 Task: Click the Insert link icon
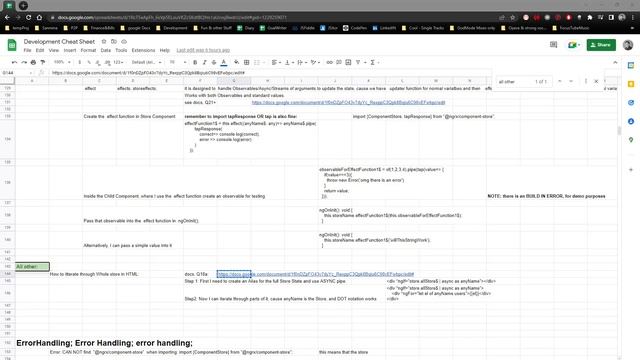click(329, 62)
